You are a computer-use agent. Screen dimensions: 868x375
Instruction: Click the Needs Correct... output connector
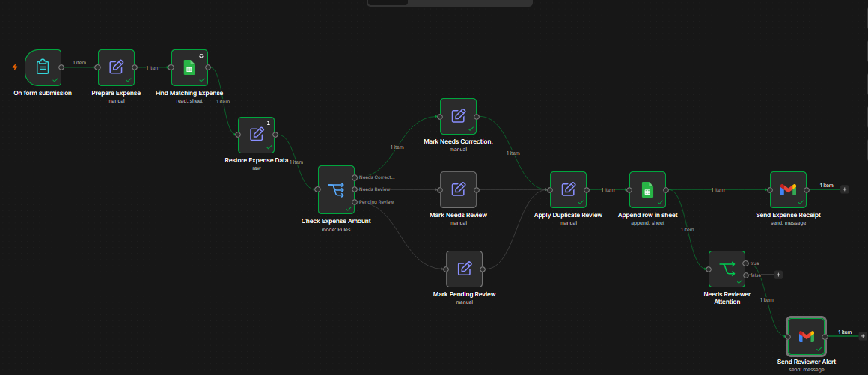(x=354, y=177)
